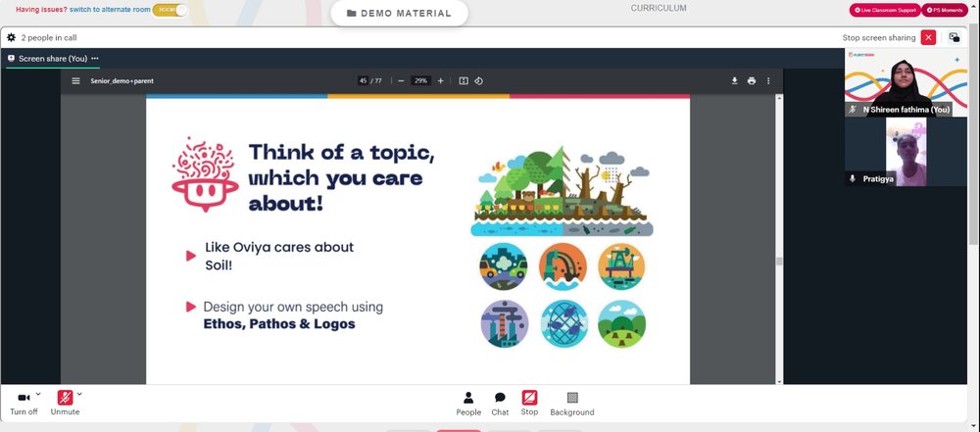Screen dimensions: 980x432
Task: Open the People panel
Action: tap(468, 404)
